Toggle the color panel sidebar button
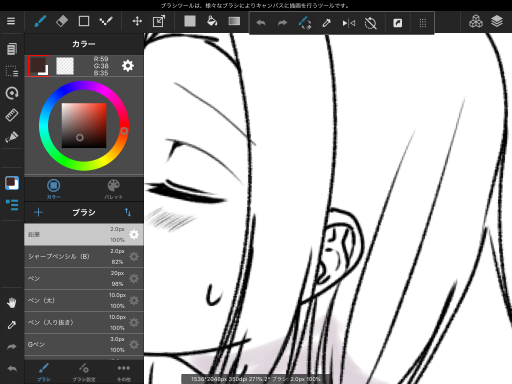The image size is (512, 384). pos(12,183)
